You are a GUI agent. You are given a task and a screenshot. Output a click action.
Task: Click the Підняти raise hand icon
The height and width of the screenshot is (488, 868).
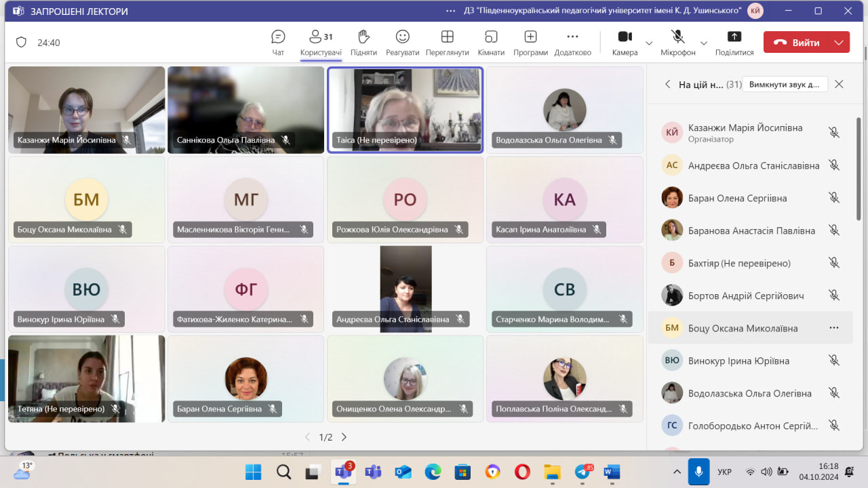pyautogui.click(x=363, y=37)
